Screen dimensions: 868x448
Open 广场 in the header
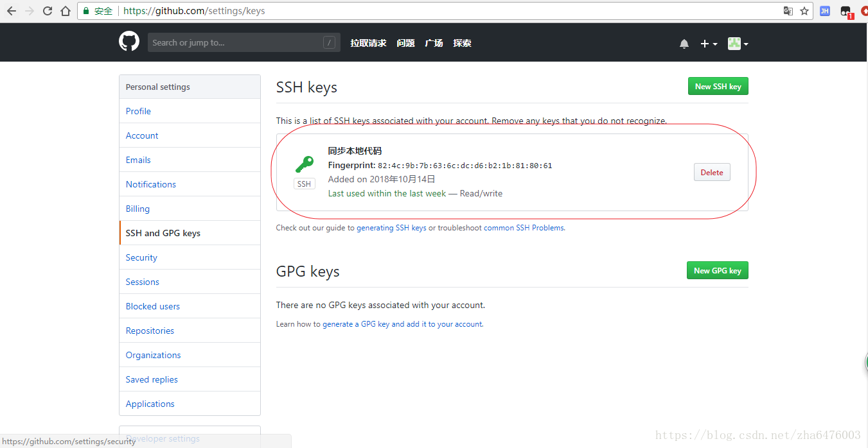click(x=434, y=43)
